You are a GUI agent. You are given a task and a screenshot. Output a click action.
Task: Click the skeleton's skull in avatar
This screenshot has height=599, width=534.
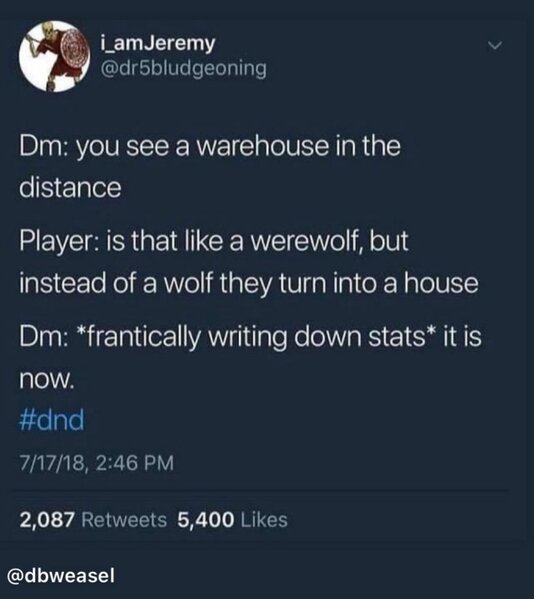tap(48, 30)
